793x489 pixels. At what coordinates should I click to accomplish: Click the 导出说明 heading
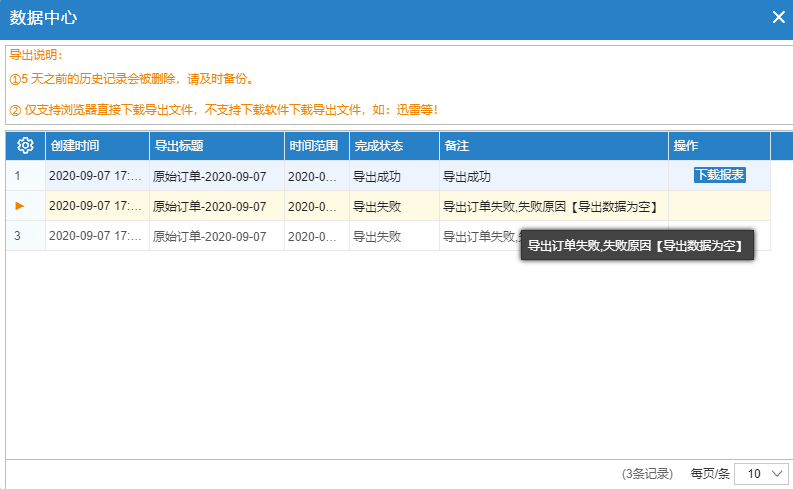(35, 55)
